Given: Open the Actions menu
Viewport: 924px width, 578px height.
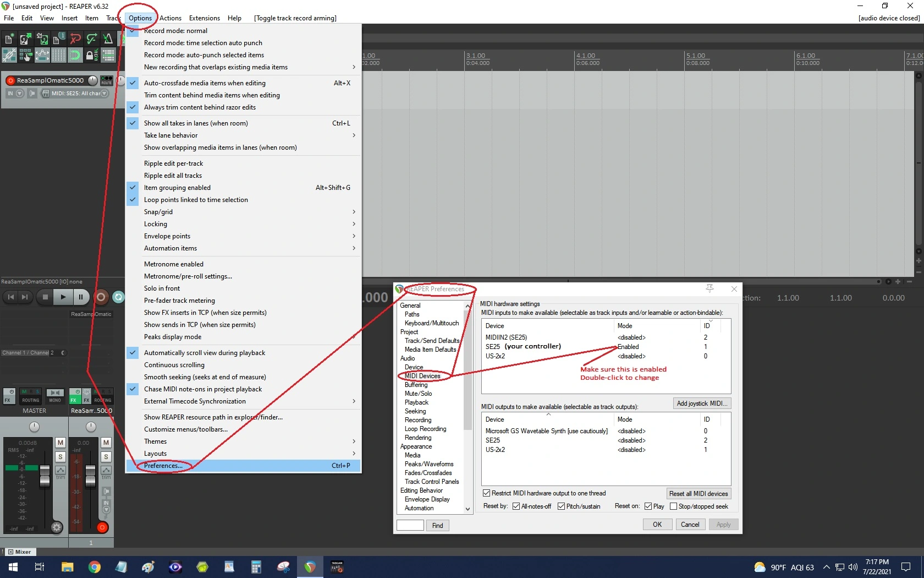Looking at the screenshot, I should [x=170, y=18].
